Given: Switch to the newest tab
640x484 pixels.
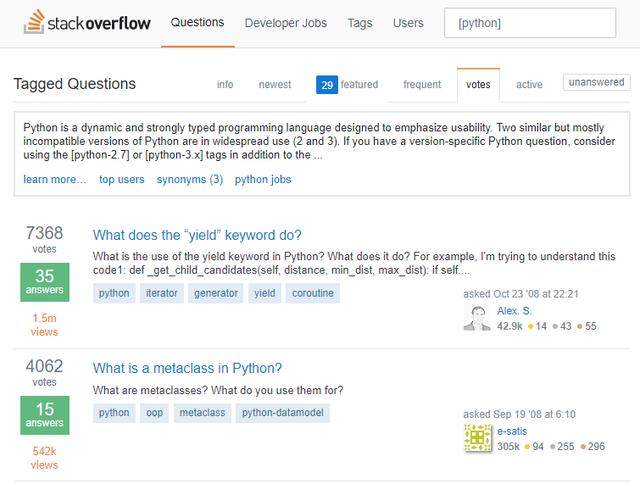Looking at the screenshot, I should click(275, 84).
